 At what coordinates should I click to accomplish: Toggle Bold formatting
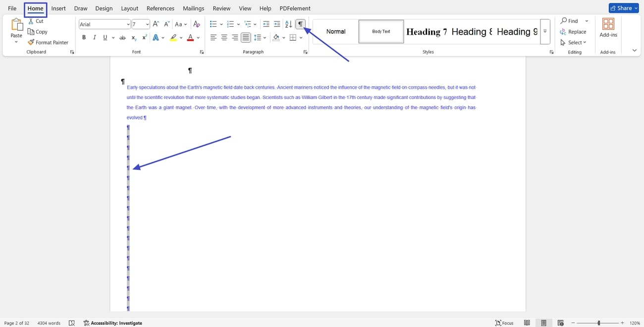(84, 37)
